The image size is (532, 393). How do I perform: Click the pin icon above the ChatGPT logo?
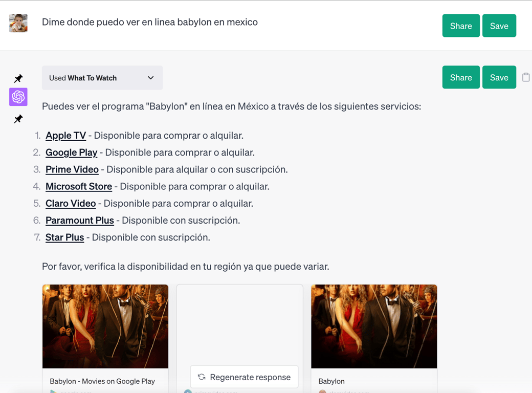[x=18, y=78]
